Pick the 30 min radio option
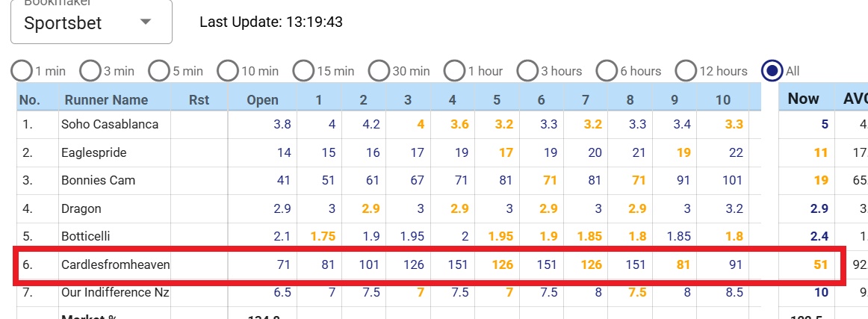Screen dimensions: 868x319 380,71
